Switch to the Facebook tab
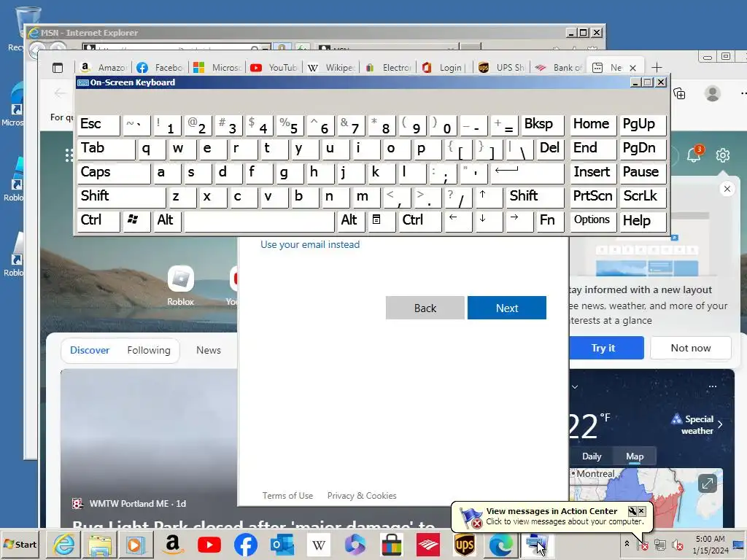Screen dimensions: 747x560 (x=160, y=68)
